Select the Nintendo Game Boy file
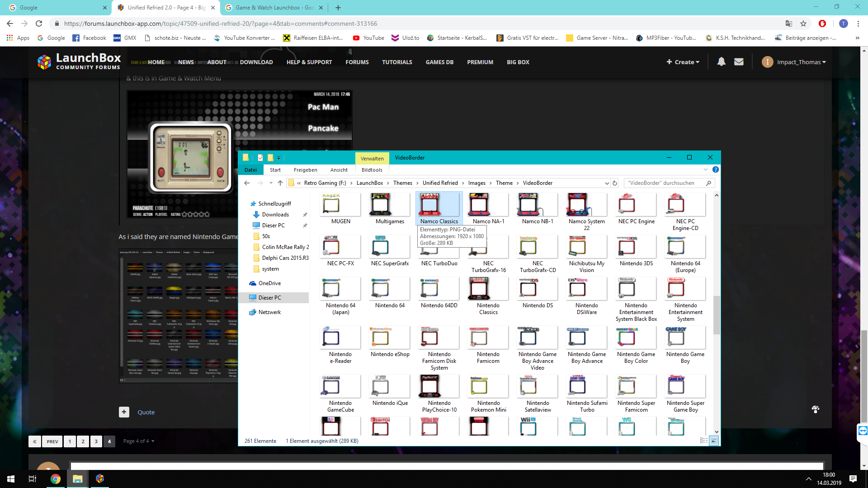Image resolution: width=868 pixels, height=488 pixels. click(x=685, y=345)
